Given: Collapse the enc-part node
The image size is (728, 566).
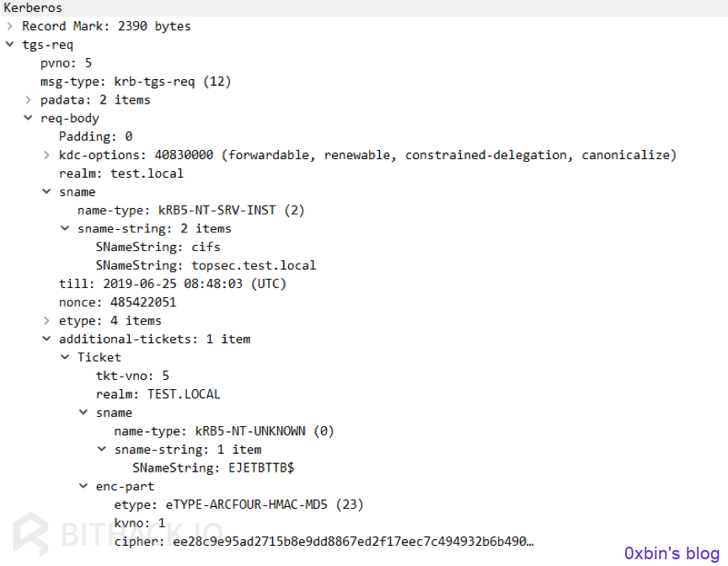Looking at the screenshot, I should click(x=83, y=486).
